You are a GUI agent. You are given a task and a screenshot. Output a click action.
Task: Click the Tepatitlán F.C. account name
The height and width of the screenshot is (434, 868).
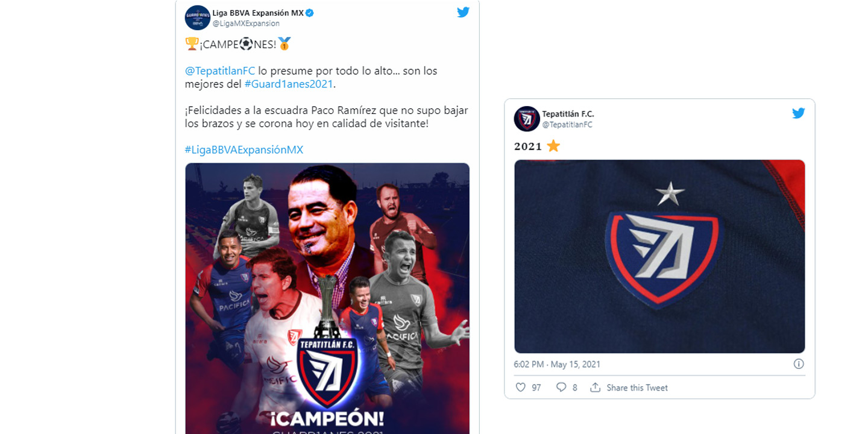568,114
